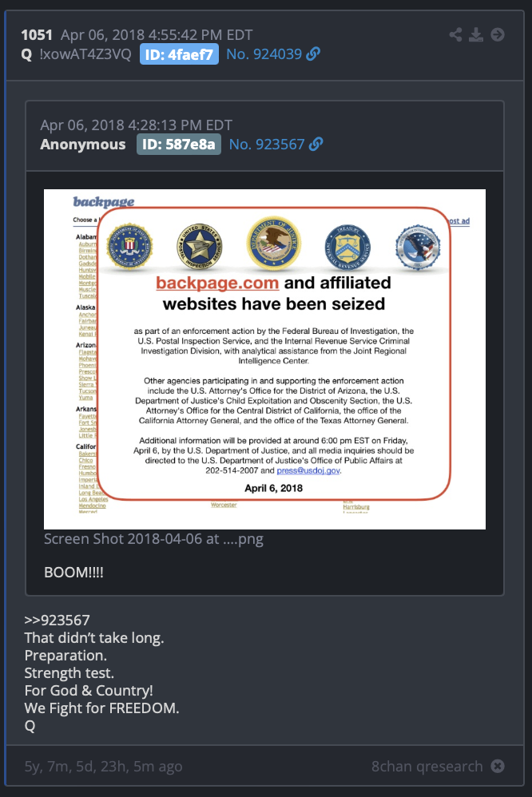The height and width of the screenshot is (797, 532).
Task: Click the IRS Treasury seal
Action: click(347, 248)
